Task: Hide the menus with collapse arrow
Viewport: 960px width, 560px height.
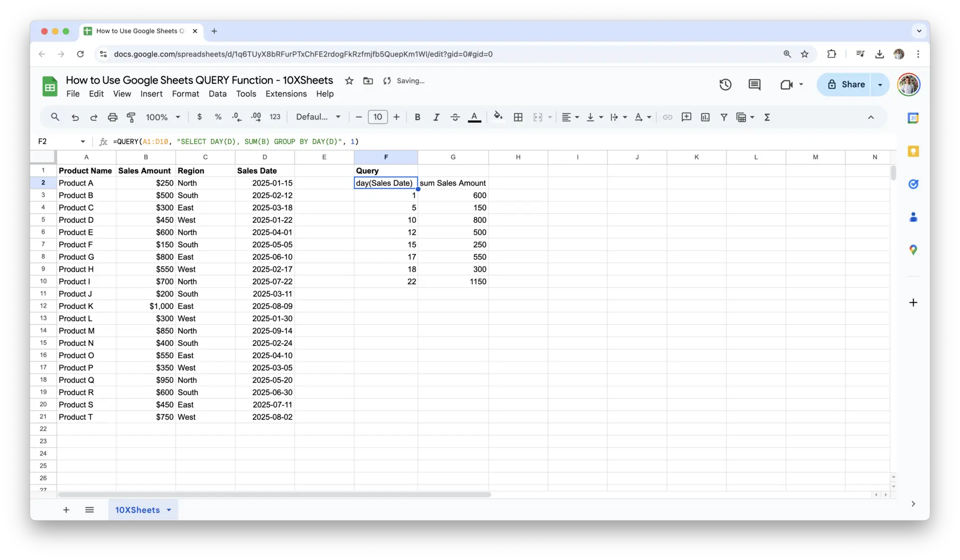Action: click(x=871, y=117)
